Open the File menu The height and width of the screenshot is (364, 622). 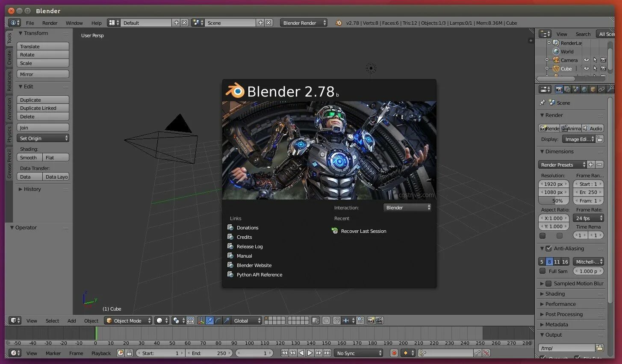30,23
